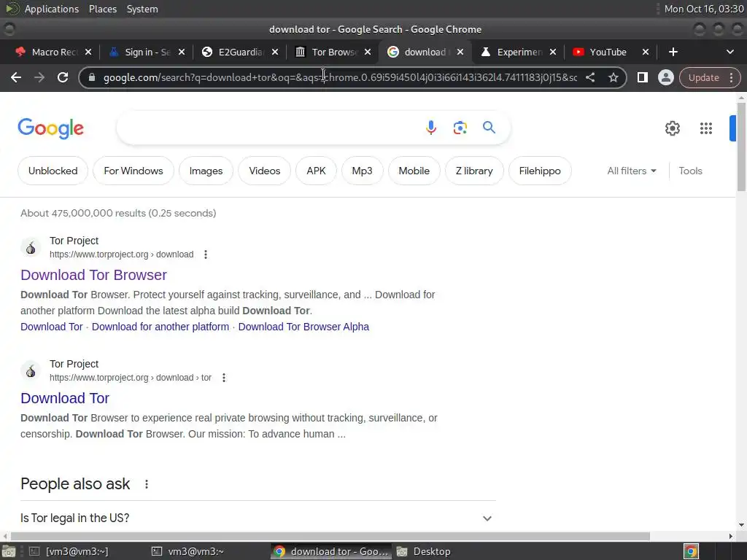Open the Google apps grid
This screenshot has width=747, height=560.
[706, 128]
